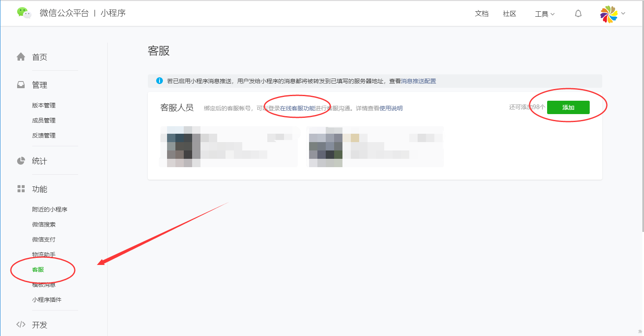Click the green 添加 button

tap(568, 107)
